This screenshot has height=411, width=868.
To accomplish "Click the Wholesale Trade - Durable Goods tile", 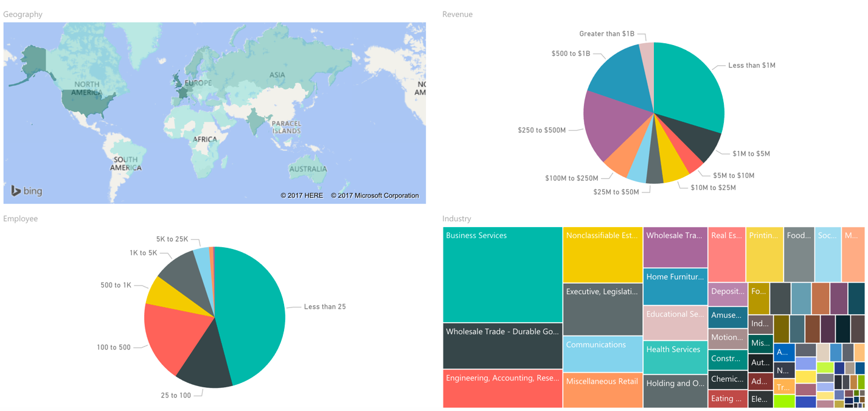I will [x=502, y=346].
